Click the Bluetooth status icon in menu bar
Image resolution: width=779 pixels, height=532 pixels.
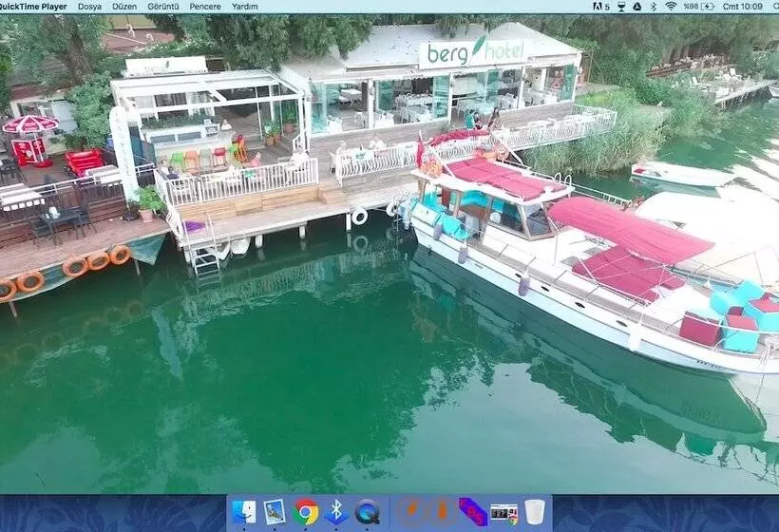point(652,6)
